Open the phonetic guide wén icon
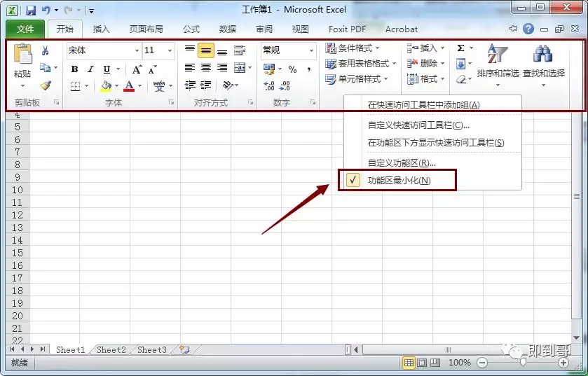The image size is (588, 376). [159, 86]
